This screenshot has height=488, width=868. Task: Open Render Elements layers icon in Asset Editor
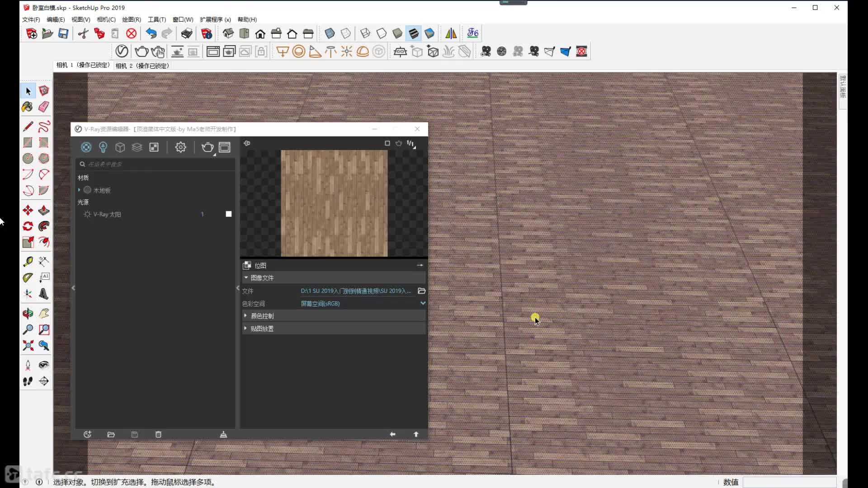tap(137, 147)
